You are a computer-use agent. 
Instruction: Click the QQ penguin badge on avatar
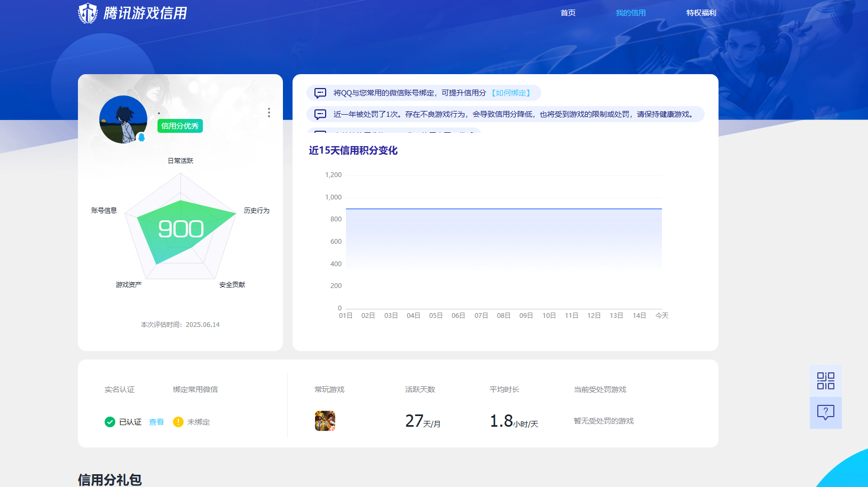click(141, 137)
